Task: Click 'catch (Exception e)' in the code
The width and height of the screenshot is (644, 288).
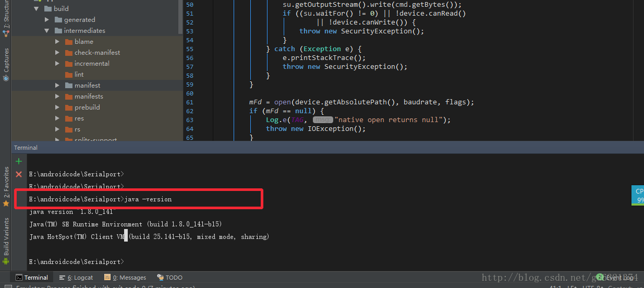Action: 314,49
